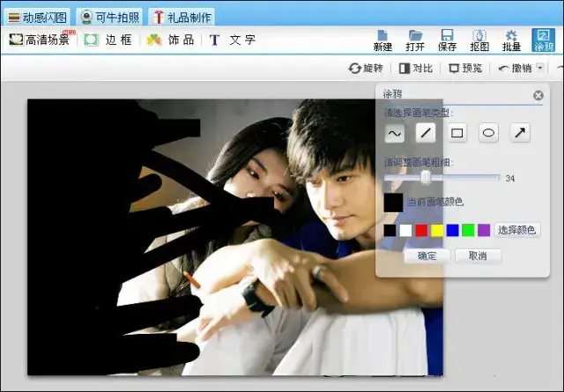Viewport: 564px width, 392px height.
Task: Toggle the 涂鸦 doodle tool
Action: coord(543,41)
